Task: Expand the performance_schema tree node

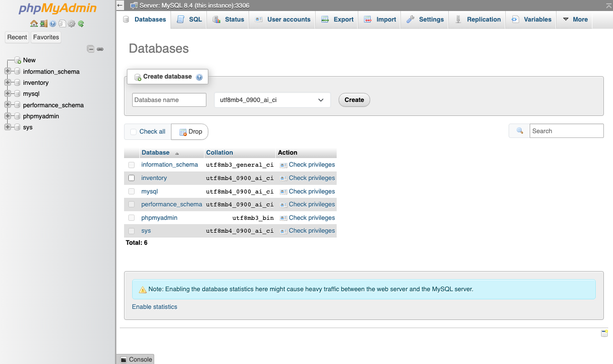Action: pos(7,105)
